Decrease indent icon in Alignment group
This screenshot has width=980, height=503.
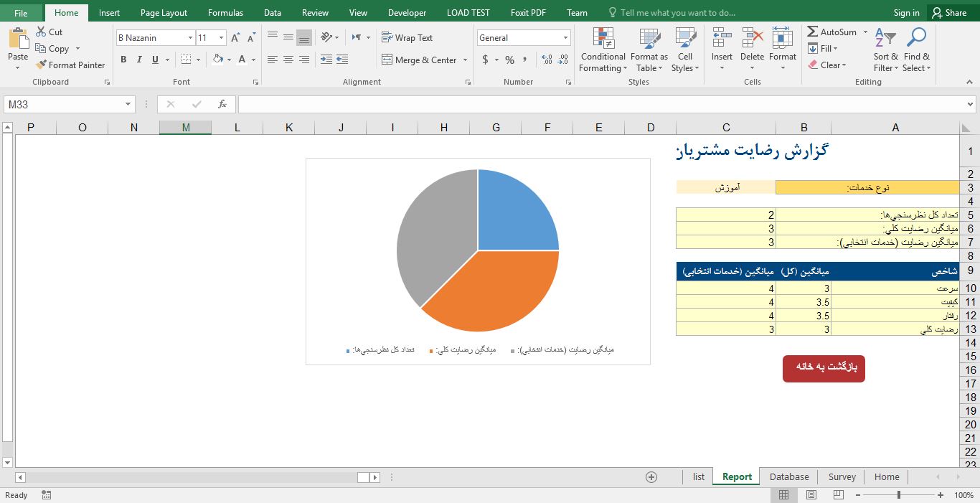click(326, 60)
